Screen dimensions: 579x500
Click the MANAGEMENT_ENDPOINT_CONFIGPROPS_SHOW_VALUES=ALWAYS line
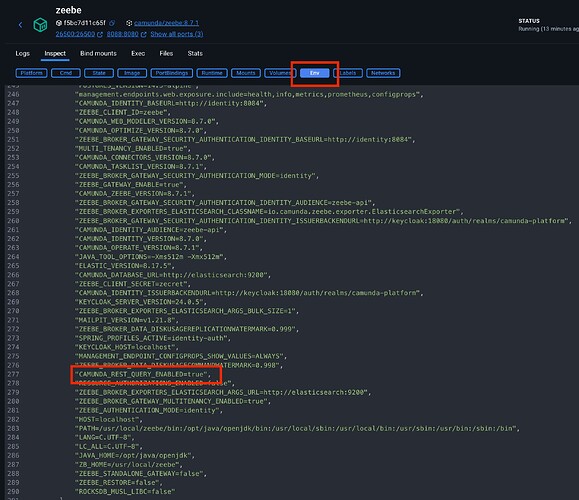tap(181, 356)
